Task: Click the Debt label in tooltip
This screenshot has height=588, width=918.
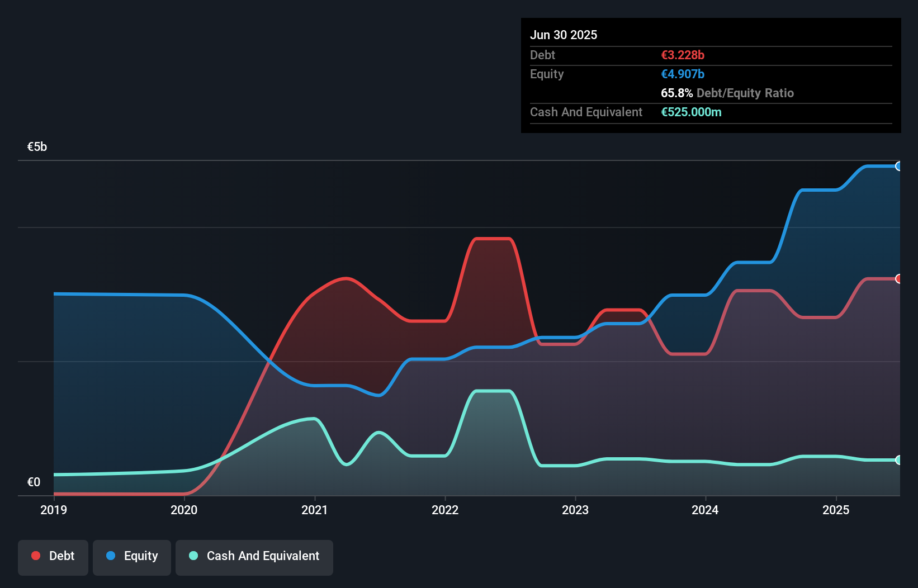Action: (x=542, y=55)
